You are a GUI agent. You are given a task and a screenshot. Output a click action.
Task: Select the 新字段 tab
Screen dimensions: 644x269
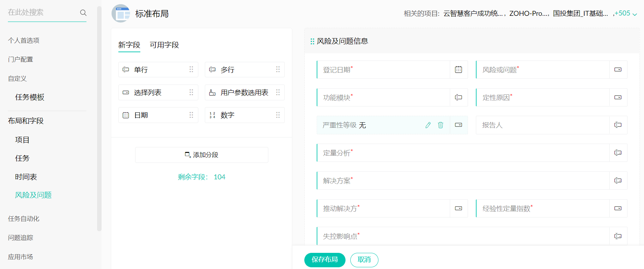coord(129,45)
